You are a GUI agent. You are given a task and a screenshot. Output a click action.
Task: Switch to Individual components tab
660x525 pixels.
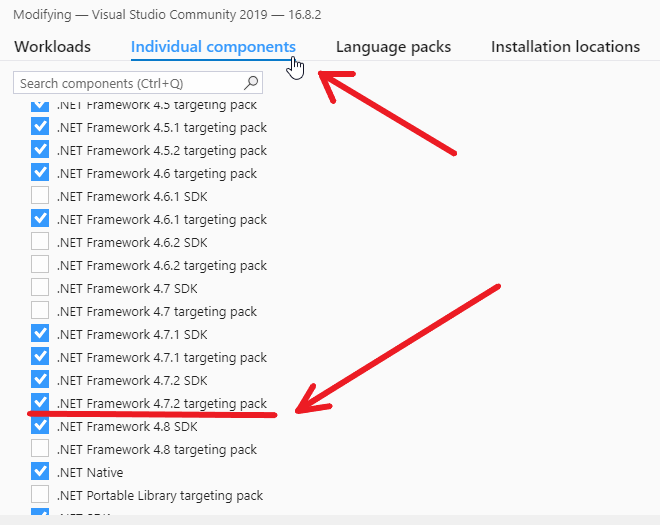pos(213,47)
